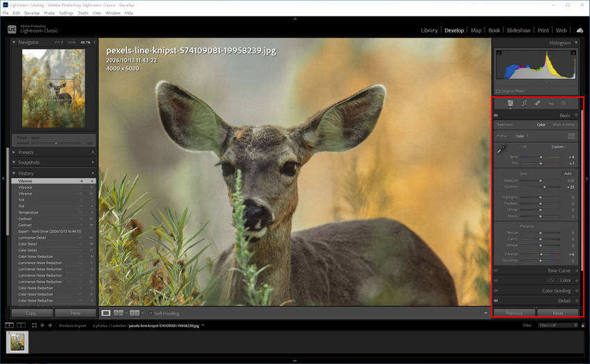This screenshot has width=590, height=364.
Task: Pick the White Balance eyedropper tool
Action: (502, 150)
